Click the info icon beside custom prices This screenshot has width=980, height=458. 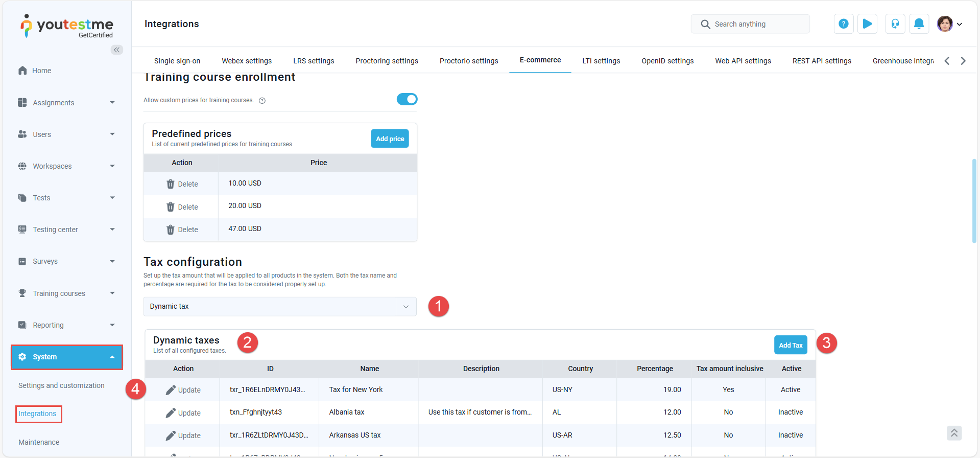[262, 101]
